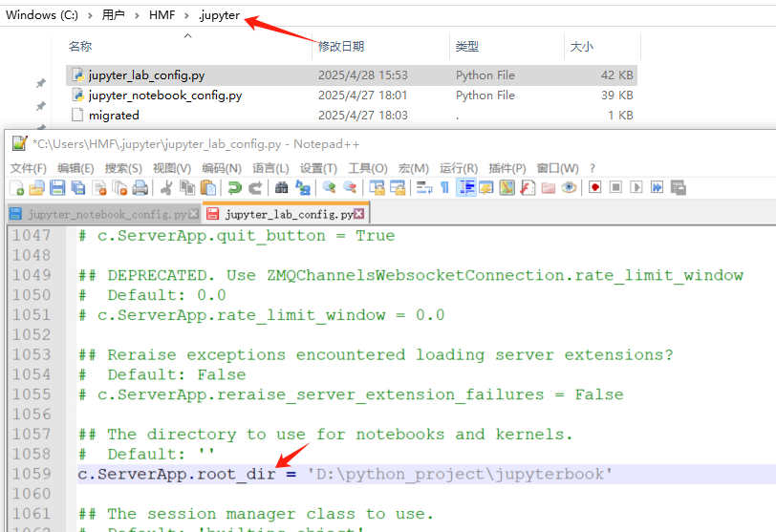Save the current file with the floppy icon
Viewport: 776px width, 532px height.
click(x=57, y=188)
